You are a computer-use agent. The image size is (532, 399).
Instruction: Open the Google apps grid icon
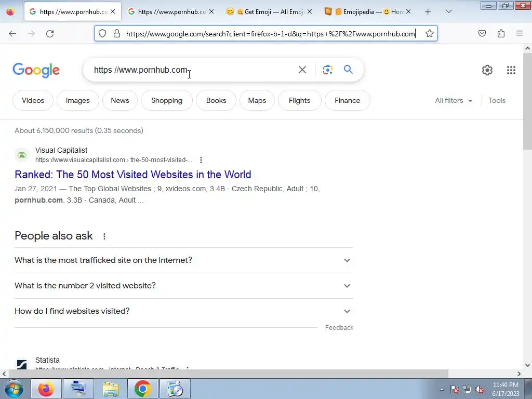(511, 70)
